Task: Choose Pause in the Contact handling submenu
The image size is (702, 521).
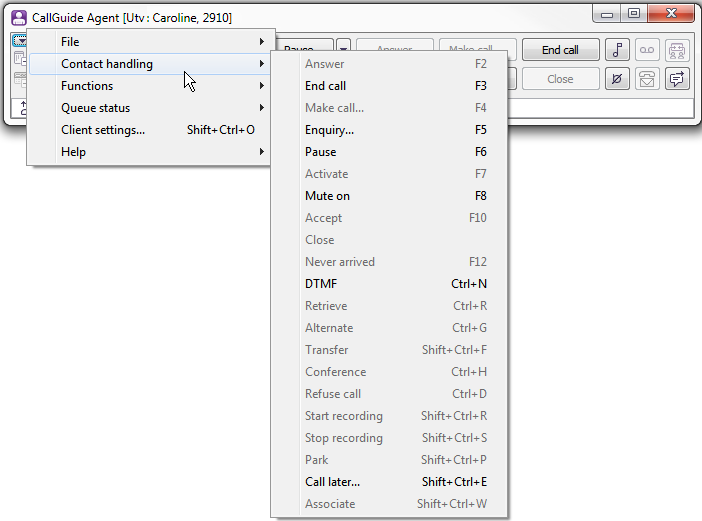Action: 320,152
